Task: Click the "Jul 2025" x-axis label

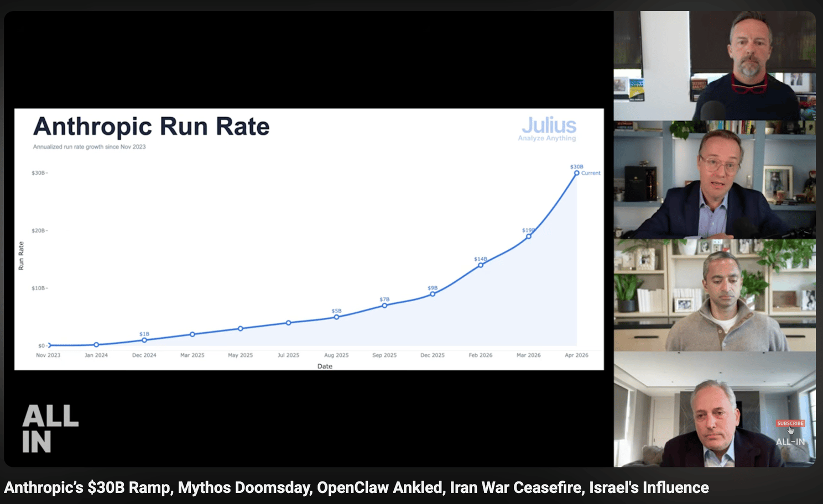Action: point(288,355)
